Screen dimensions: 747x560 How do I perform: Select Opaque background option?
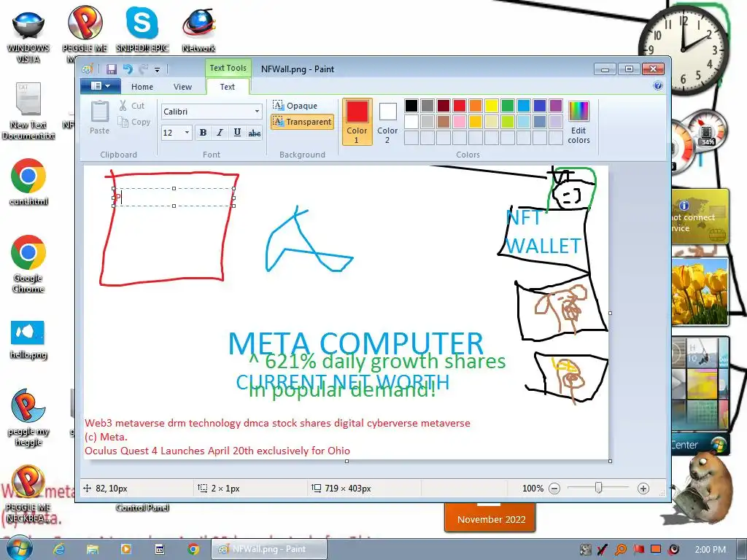coord(295,105)
